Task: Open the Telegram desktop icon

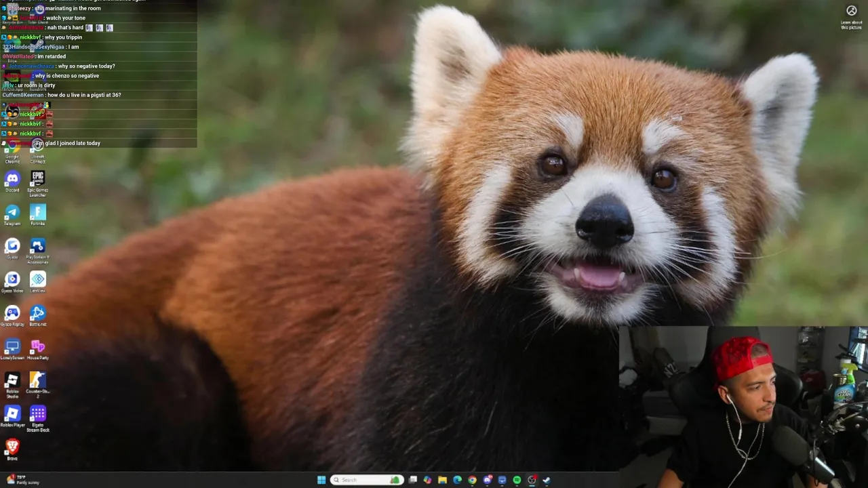Action: (x=12, y=215)
